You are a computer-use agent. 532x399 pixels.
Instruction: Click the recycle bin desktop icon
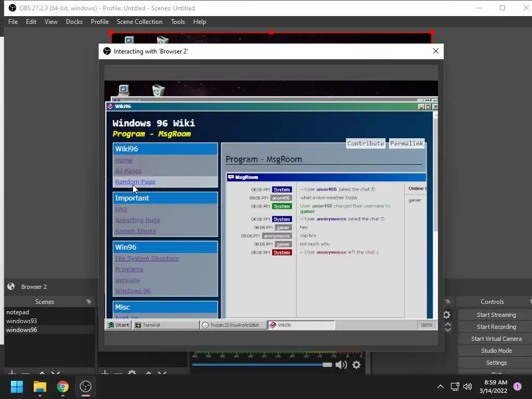point(158,90)
